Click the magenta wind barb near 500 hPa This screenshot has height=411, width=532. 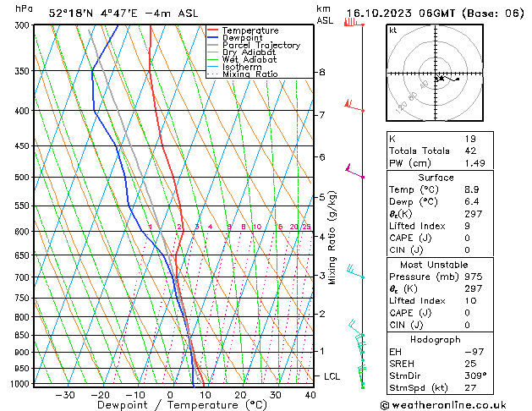(355, 173)
